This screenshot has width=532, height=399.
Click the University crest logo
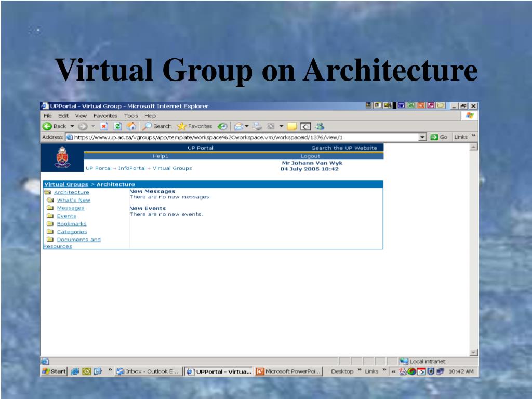(62, 157)
